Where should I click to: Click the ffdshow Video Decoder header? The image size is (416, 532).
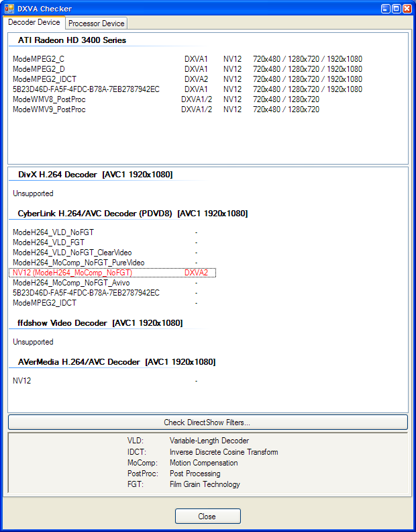(100, 323)
